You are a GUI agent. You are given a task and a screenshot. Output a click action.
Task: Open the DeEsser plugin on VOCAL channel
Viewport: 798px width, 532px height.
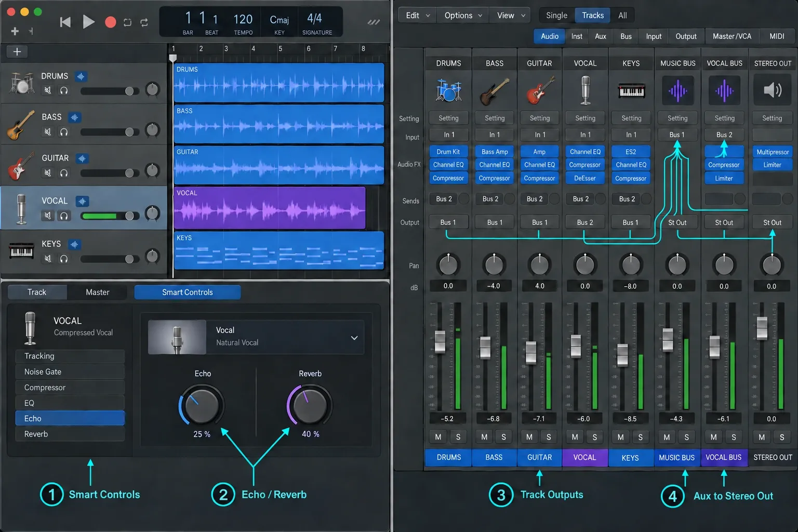(585, 178)
